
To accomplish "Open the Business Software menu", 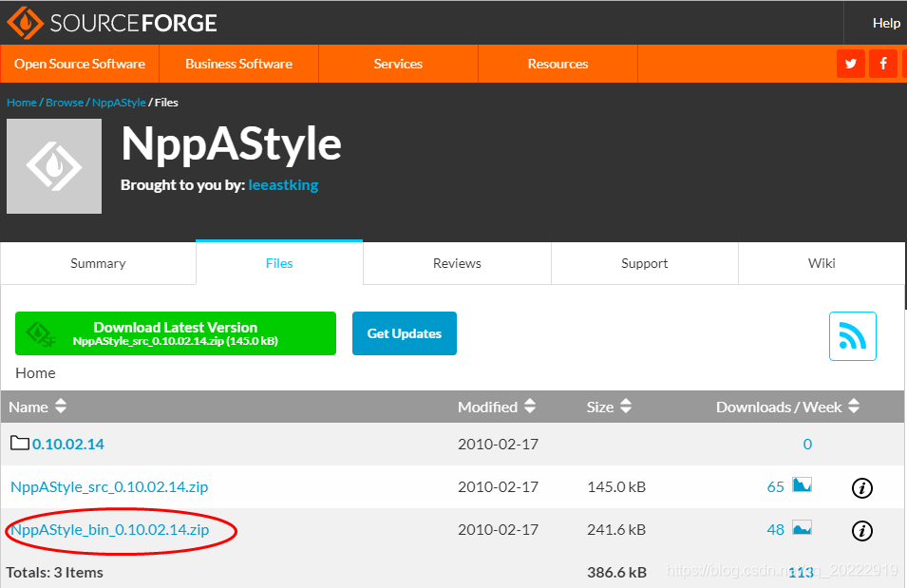I will point(239,64).
